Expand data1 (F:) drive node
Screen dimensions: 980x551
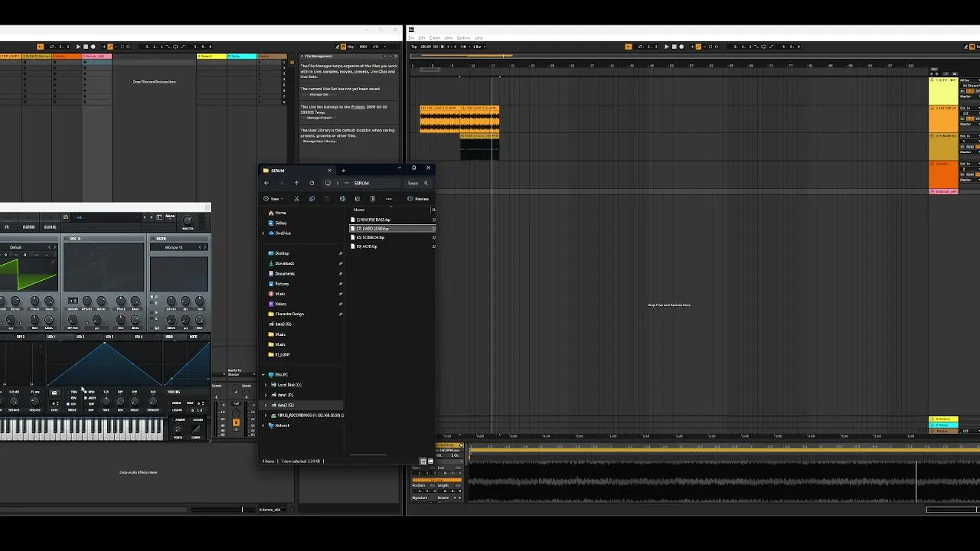click(266, 395)
